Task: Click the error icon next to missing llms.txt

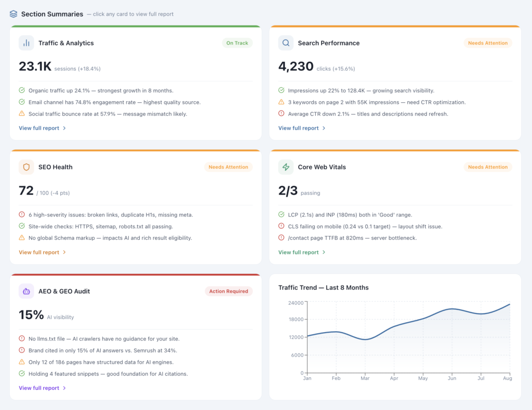Action: (x=21, y=338)
